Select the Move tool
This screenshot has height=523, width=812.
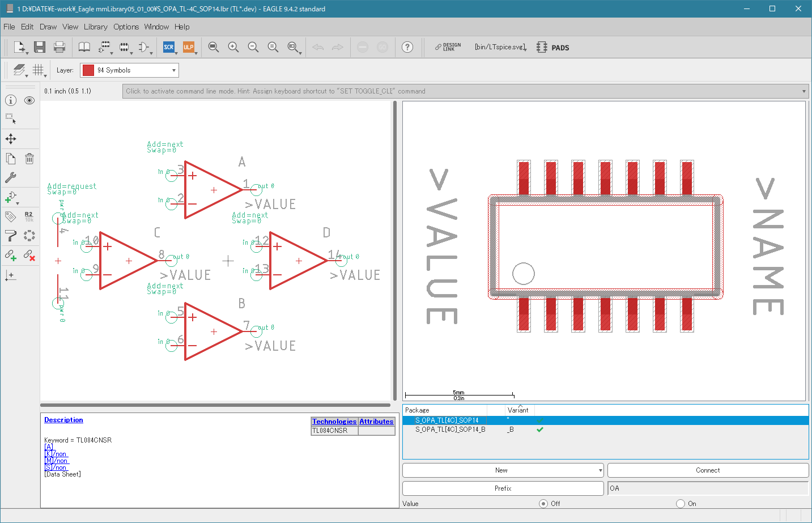click(x=11, y=139)
